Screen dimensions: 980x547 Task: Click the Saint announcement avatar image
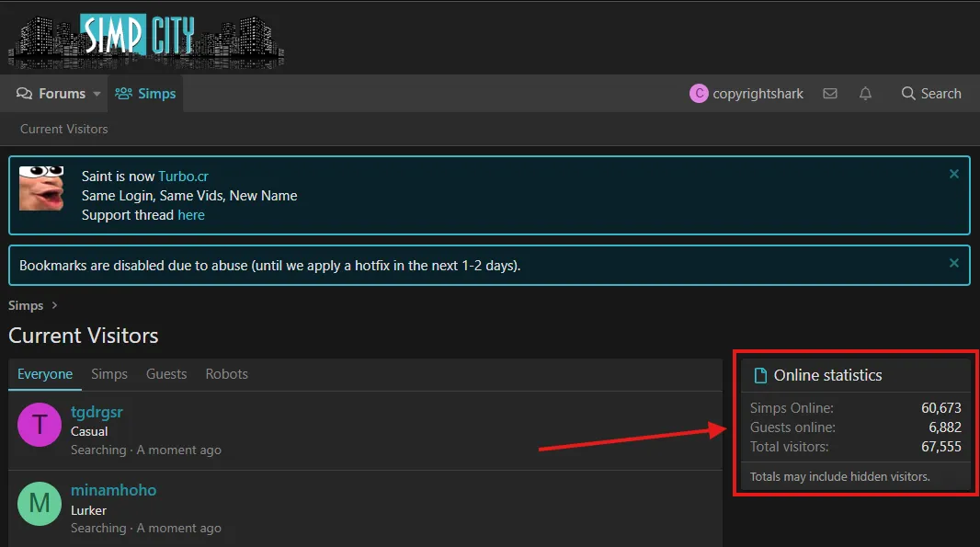(41, 190)
